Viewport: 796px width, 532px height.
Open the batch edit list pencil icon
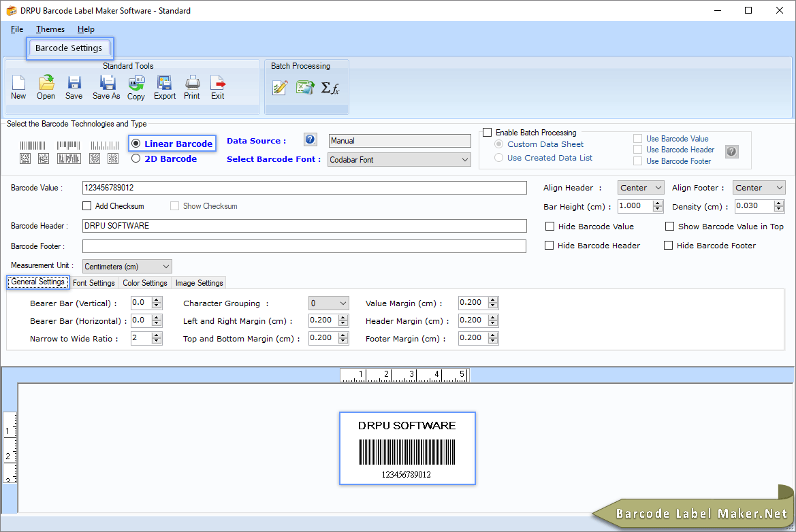pos(281,88)
